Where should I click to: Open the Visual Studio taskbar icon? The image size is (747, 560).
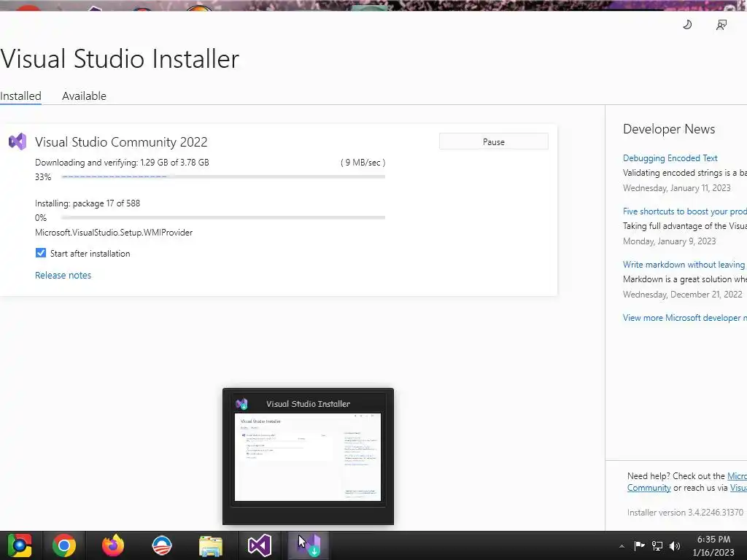click(260, 545)
